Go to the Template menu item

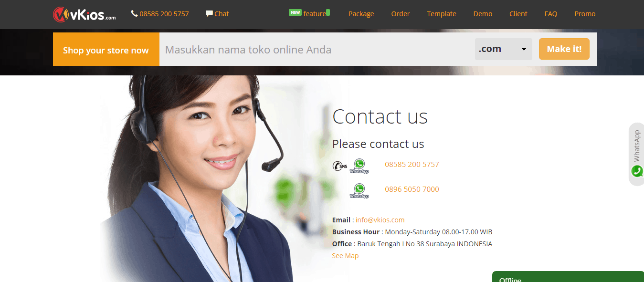point(442,14)
